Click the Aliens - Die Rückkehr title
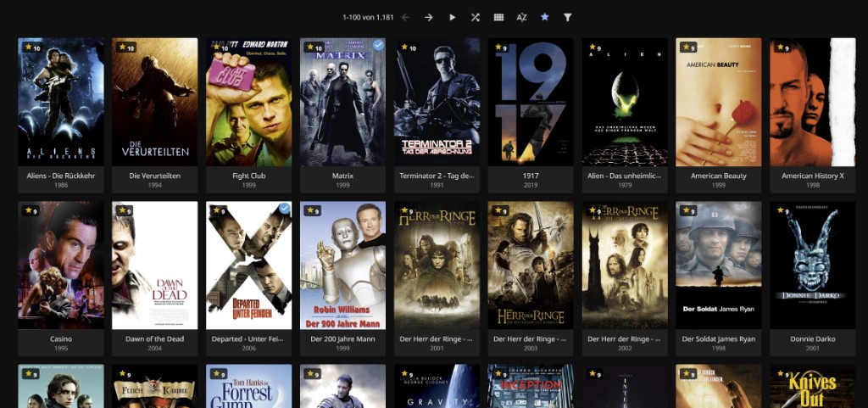The width and height of the screenshot is (868, 408). (x=61, y=176)
